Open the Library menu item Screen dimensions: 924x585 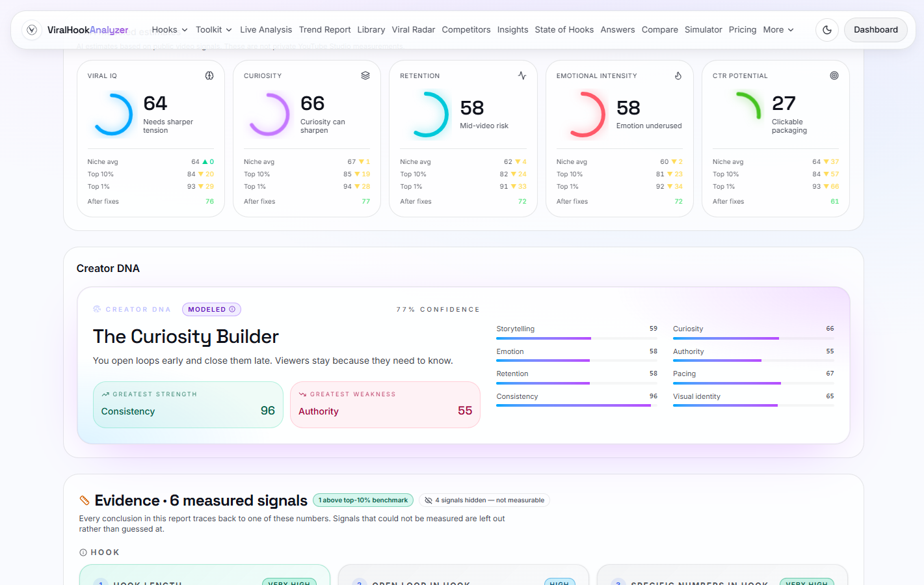371,30
